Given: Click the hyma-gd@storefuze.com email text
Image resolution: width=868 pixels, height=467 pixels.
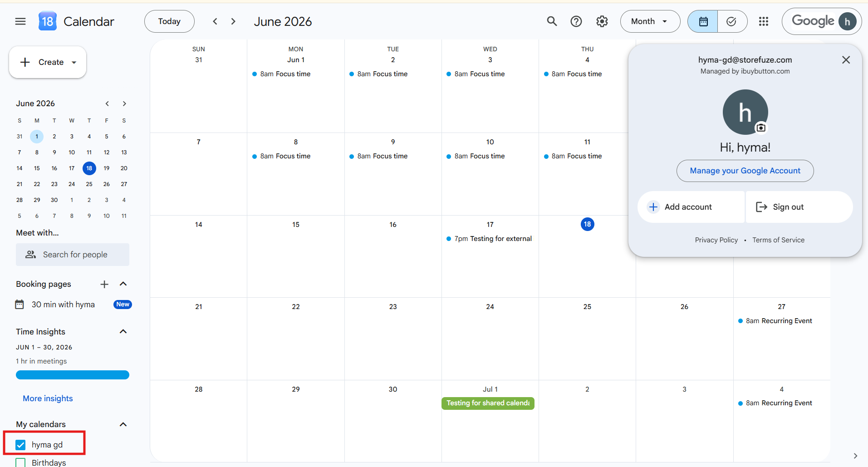Looking at the screenshot, I should pyautogui.click(x=745, y=60).
